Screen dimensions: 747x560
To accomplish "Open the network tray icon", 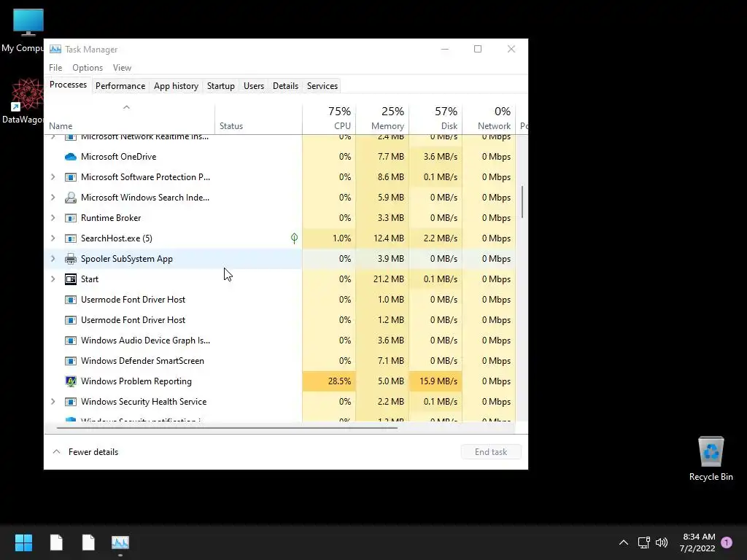I will (x=643, y=542).
